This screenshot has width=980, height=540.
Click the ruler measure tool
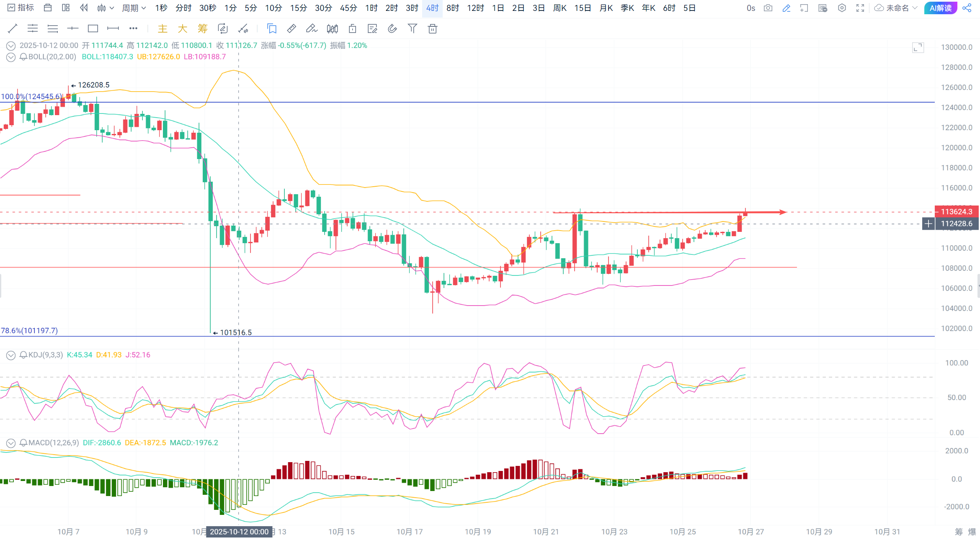click(291, 28)
